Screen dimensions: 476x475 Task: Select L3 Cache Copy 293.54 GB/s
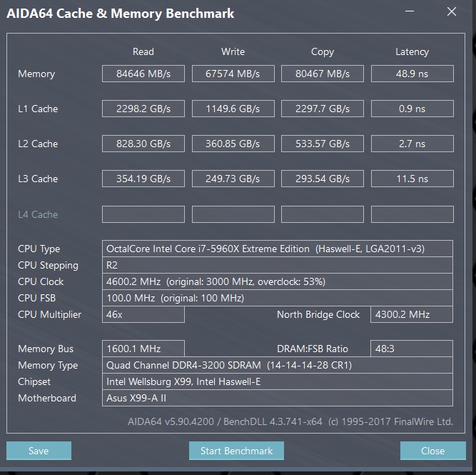323,179
